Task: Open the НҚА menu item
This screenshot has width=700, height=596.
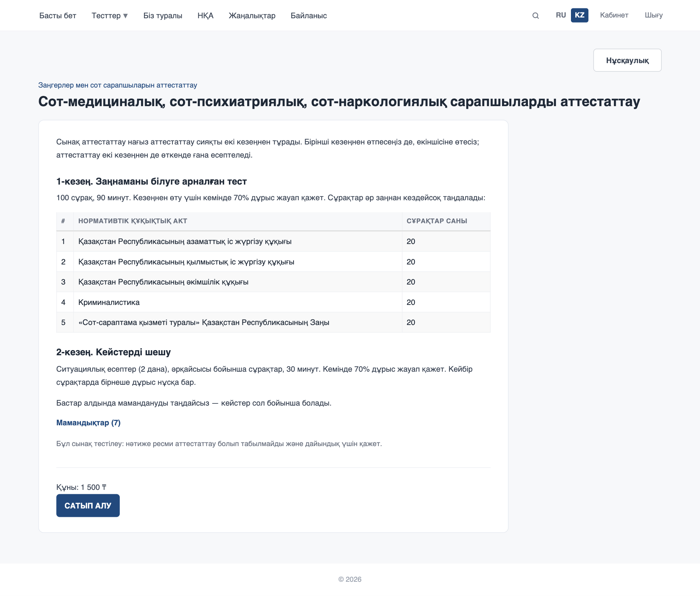Action: tap(206, 16)
